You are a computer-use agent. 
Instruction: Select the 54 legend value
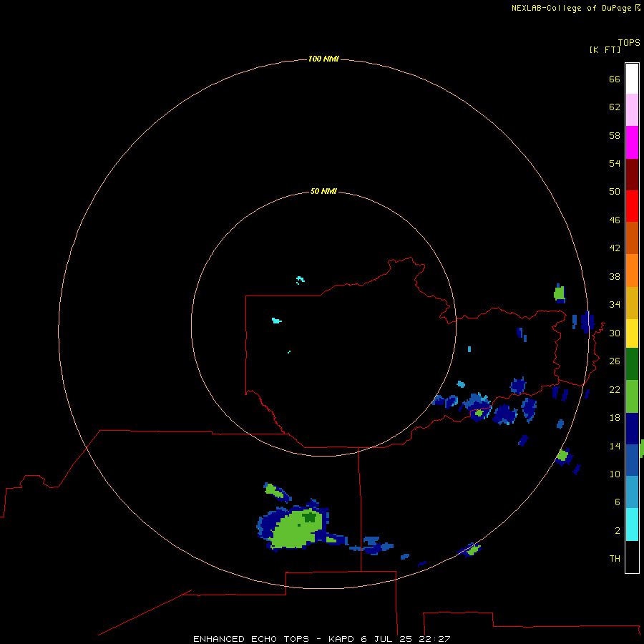coord(615,163)
